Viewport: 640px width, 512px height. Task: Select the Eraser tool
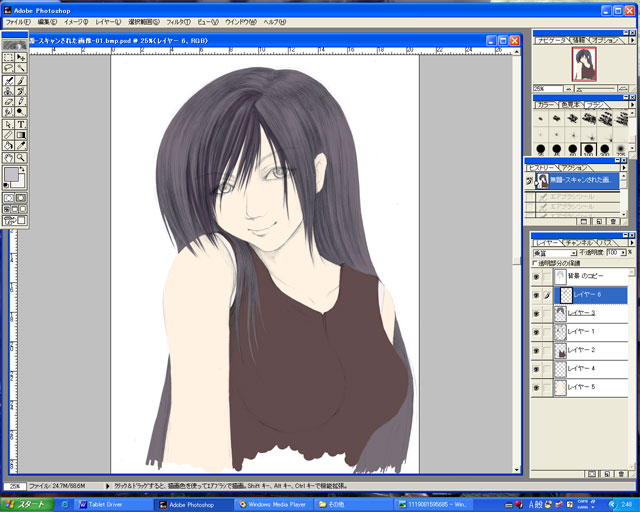[x=9, y=101]
